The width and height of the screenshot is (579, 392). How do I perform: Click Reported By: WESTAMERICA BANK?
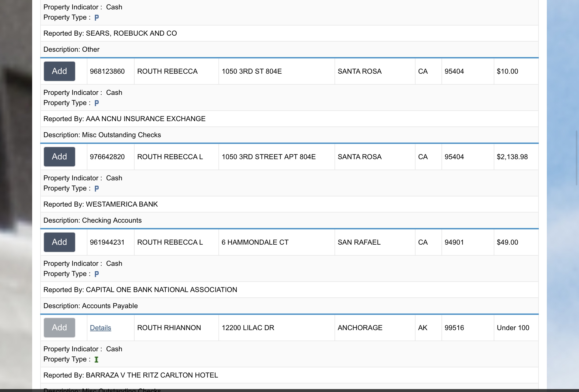tap(101, 204)
